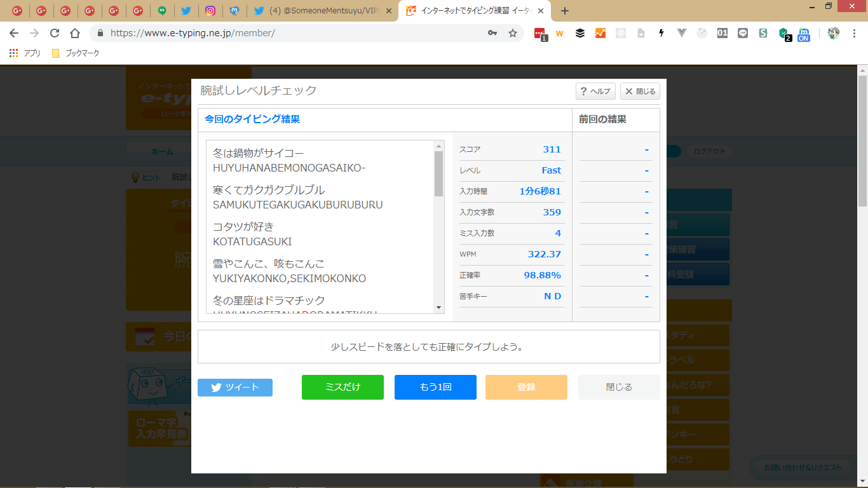Viewport: 868px width, 488px height.
Task: Bookmark this page with the star icon
Action: coord(513,33)
